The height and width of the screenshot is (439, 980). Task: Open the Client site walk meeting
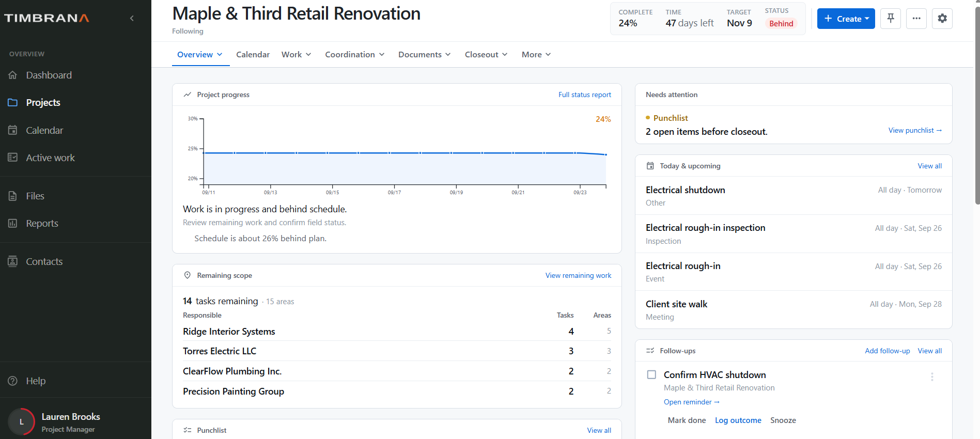pyautogui.click(x=794, y=310)
